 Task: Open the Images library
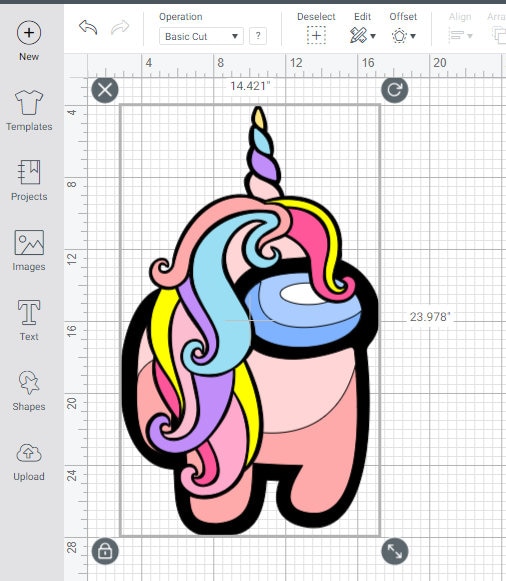[29, 250]
